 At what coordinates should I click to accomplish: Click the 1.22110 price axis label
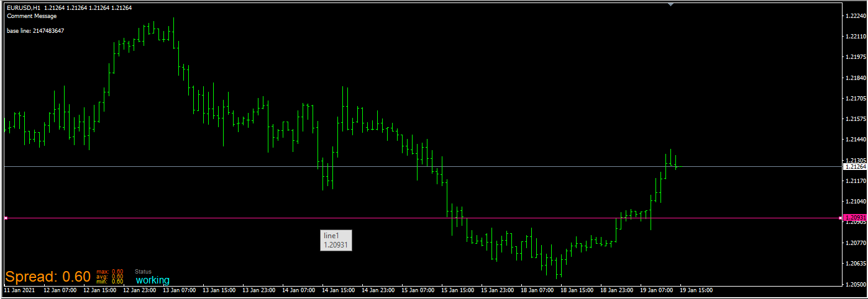855,37
